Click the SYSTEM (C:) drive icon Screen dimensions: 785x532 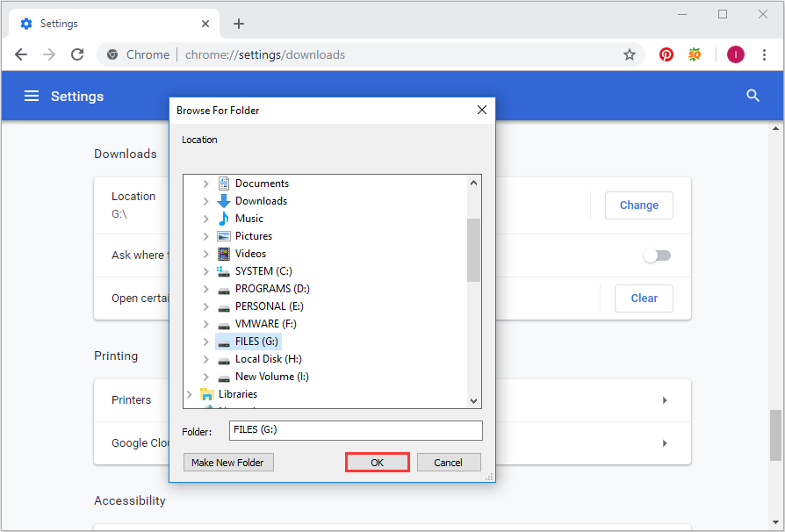223,271
